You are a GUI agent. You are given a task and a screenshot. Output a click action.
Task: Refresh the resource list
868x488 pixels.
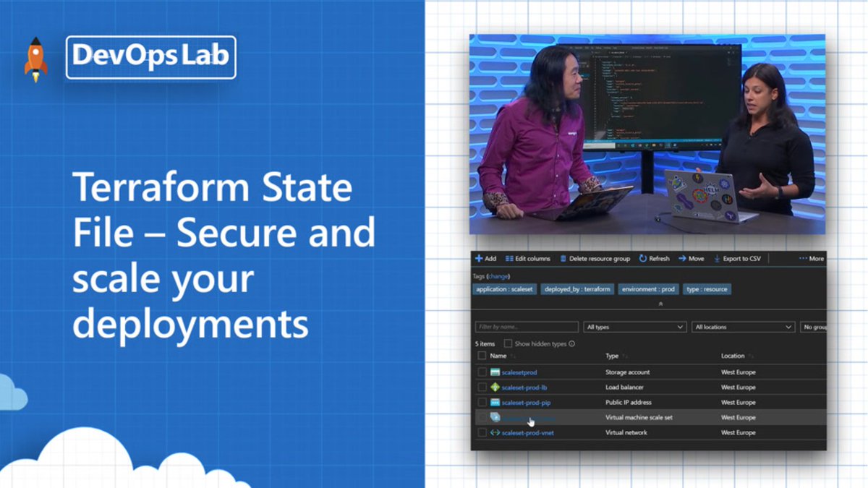click(x=653, y=258)
